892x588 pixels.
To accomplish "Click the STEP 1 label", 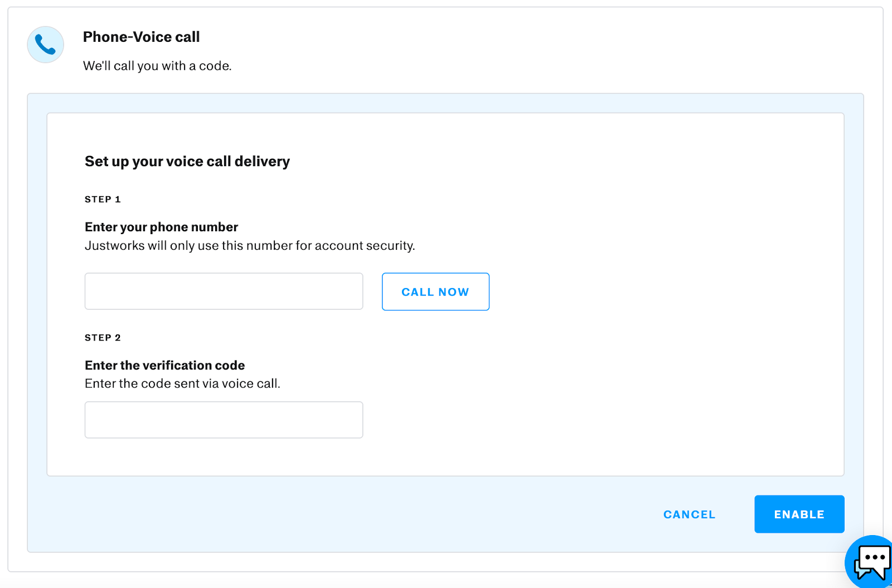I will [x=103, y=199].
